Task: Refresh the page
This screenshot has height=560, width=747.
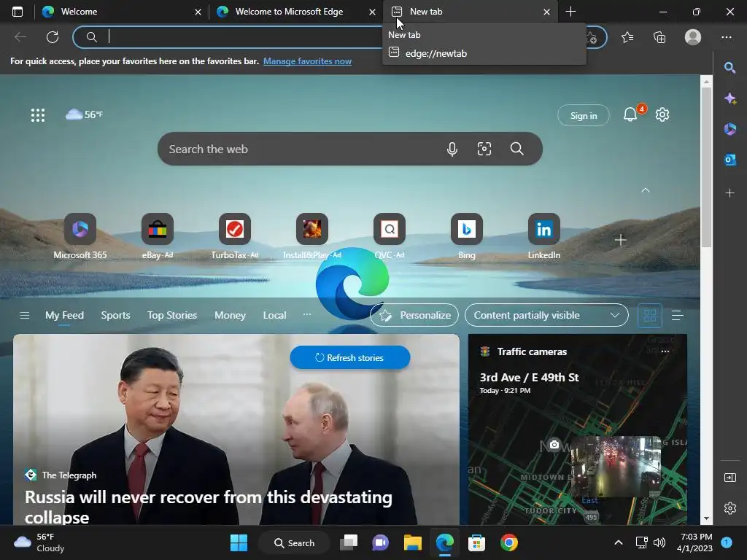Action: click(x=53, y=37)
